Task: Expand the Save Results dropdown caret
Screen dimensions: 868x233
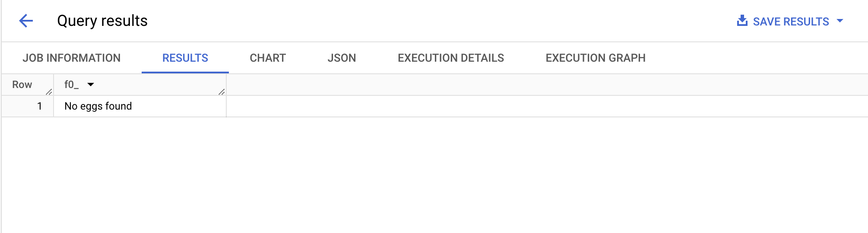Action: 840,21
